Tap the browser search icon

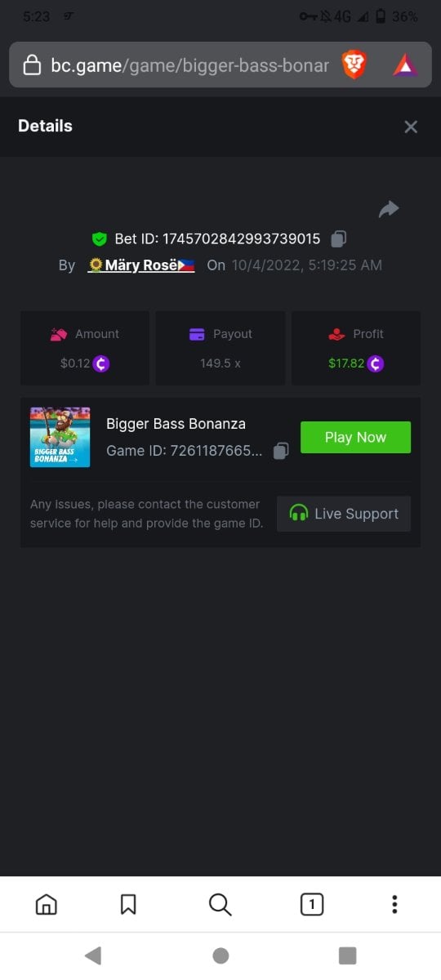[220, 904]
